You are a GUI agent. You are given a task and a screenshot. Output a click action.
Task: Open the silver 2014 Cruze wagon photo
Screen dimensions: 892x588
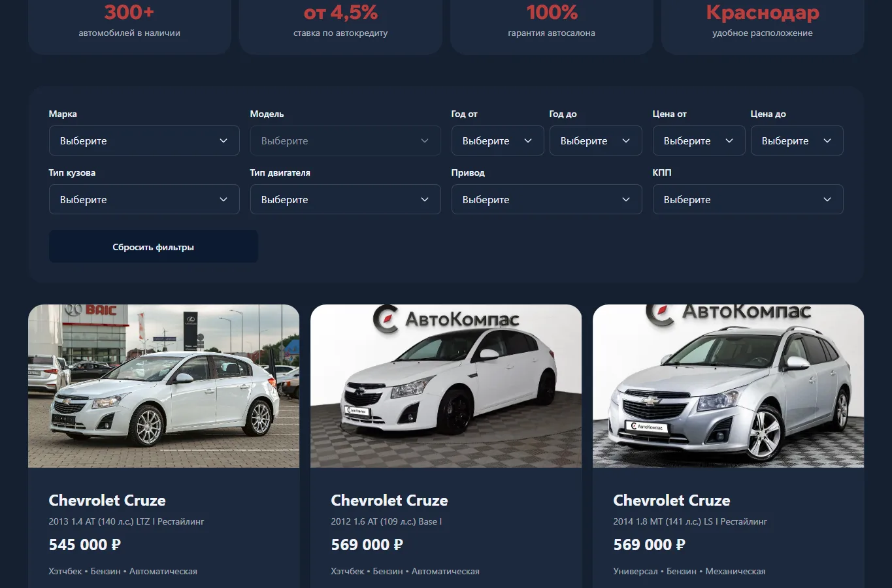[729, 386]
